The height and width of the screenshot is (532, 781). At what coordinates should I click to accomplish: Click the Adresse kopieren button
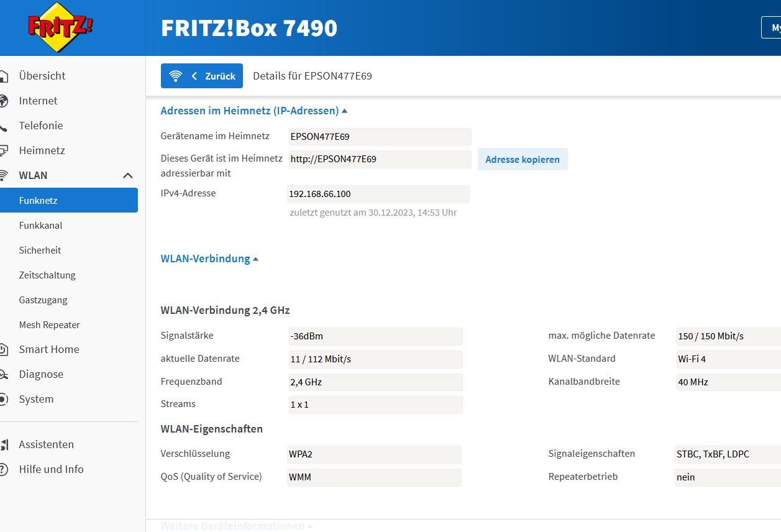523,159
